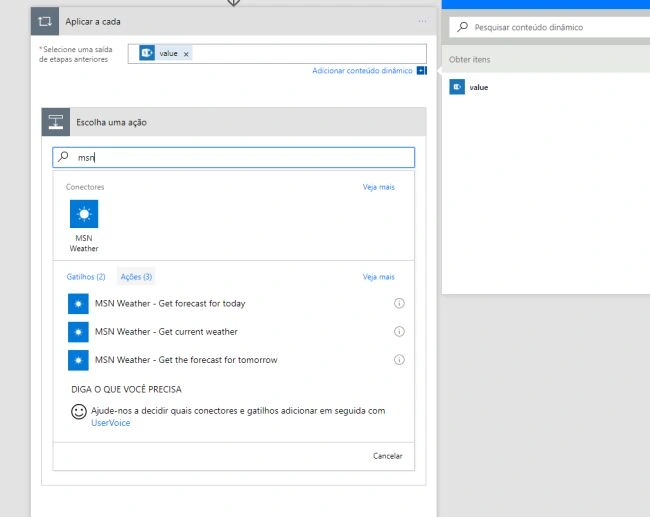650x517 pixels.
Task: Click the icon for Get current weather
Action: click(x=78, y=332)
